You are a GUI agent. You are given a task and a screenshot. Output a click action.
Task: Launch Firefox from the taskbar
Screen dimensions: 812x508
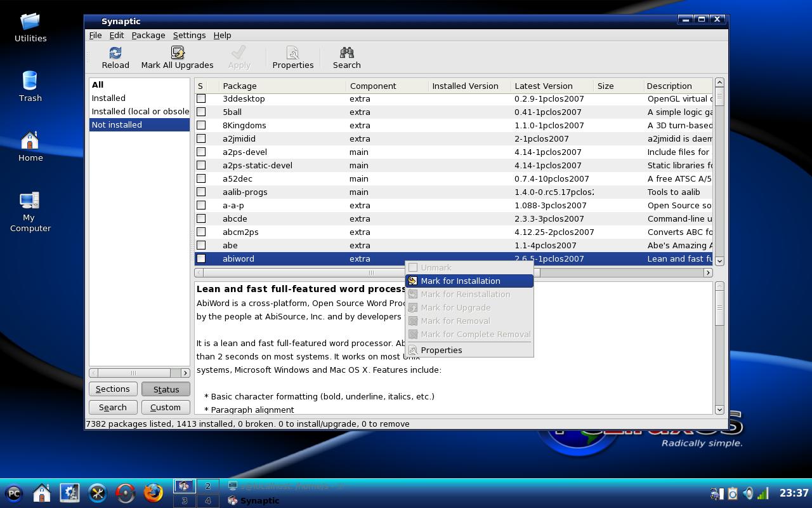[x=154, y=493]
